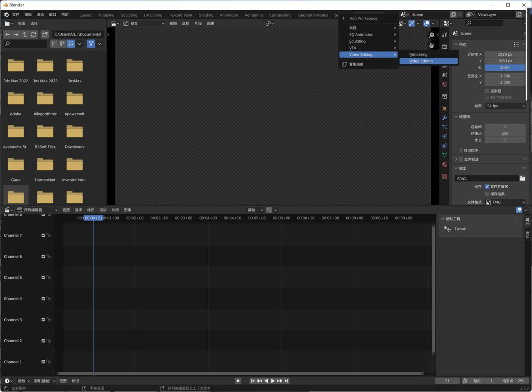This screenshot has height=392, width=532.
Task: Click the wrench Modifier properties icon
Action: coord(444,118)
